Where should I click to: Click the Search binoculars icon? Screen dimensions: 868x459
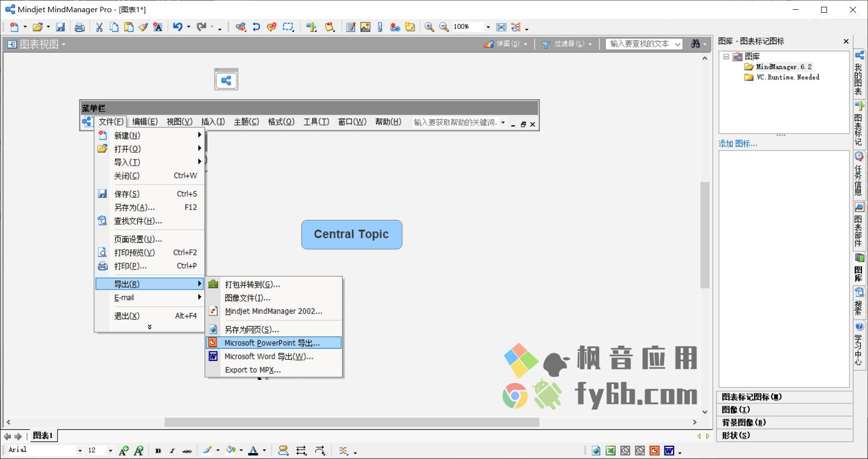[696, 44]
